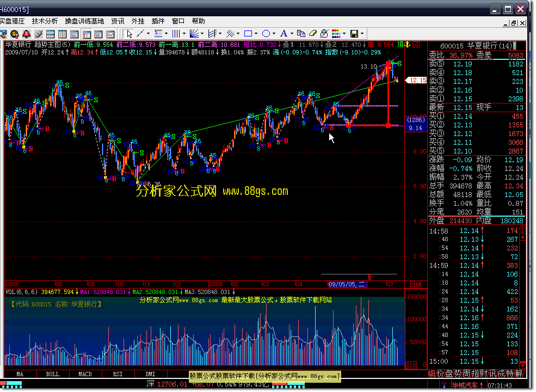Click the red alarm bell icon
536x392 pixels.
coord(26,34)
